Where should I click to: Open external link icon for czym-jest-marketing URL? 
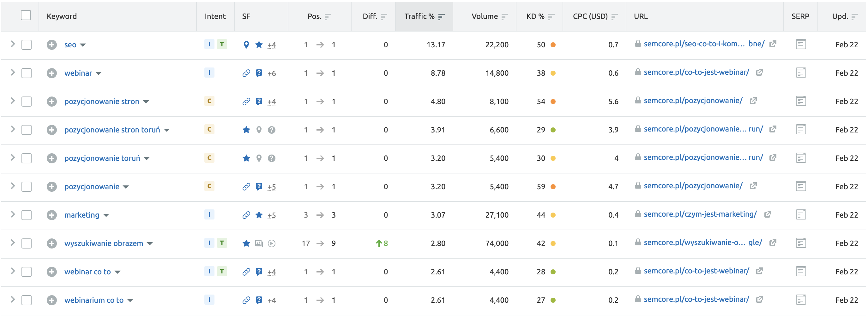(768, 214)
